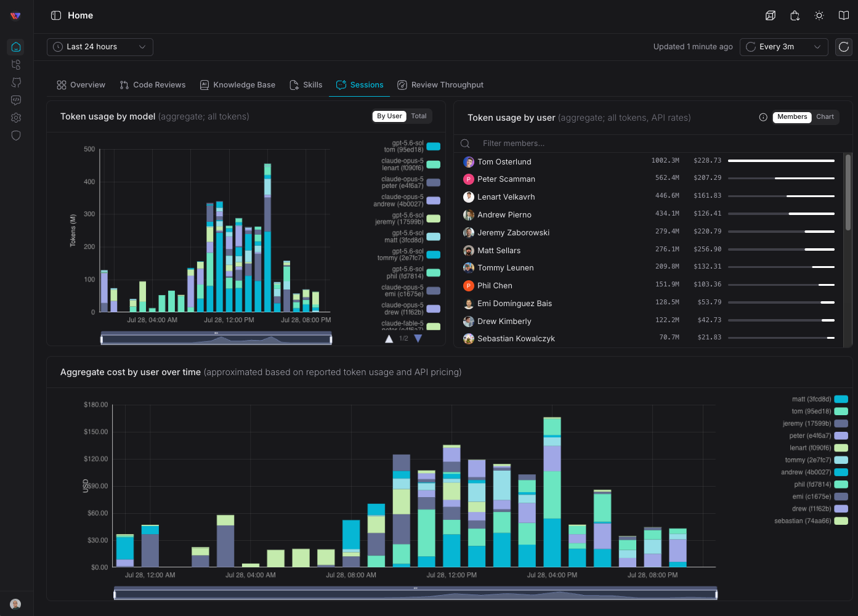
Task: Go to next legend page arrow
Action: click(x=418, y=338)
